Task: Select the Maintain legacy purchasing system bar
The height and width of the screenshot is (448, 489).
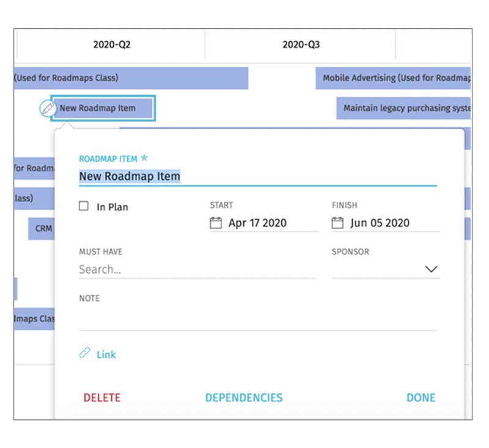Action: pyautogui.click(x=403, y=108)
